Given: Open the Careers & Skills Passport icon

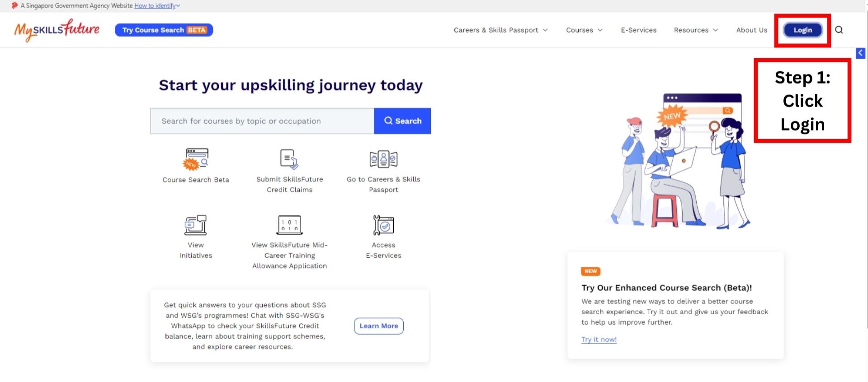Looking at the screenshot, I should click(383, 159).
